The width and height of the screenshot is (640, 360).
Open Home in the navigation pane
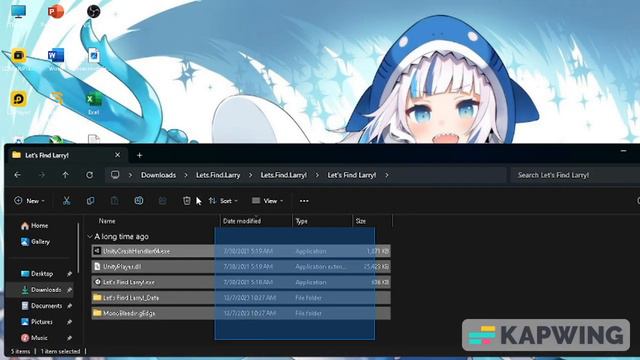click(34, 225)
